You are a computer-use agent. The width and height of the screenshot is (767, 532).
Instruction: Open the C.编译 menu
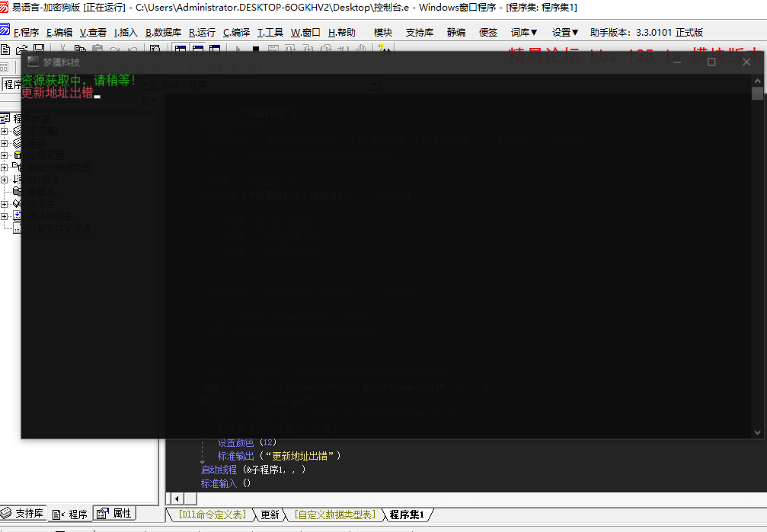236,32
